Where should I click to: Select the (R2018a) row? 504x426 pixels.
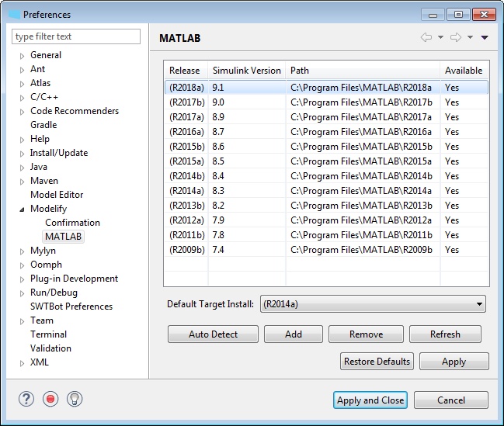click(327, 88)
